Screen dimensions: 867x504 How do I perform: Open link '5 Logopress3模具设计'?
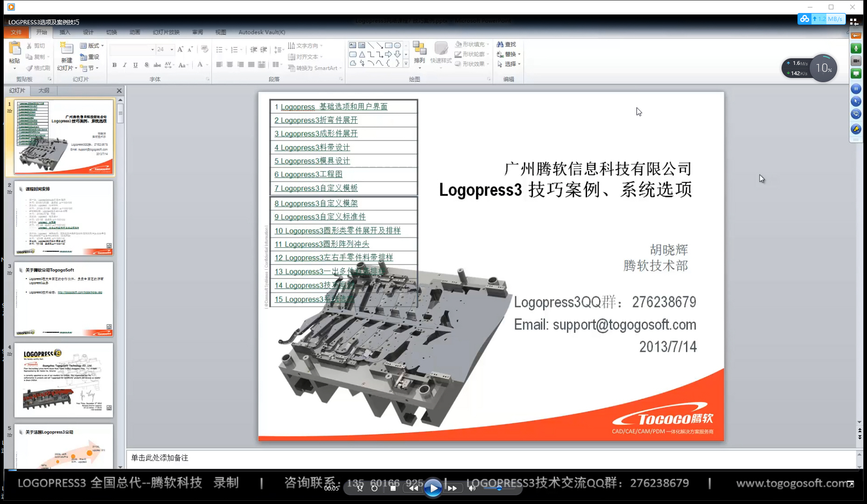[x=312, y=161]
